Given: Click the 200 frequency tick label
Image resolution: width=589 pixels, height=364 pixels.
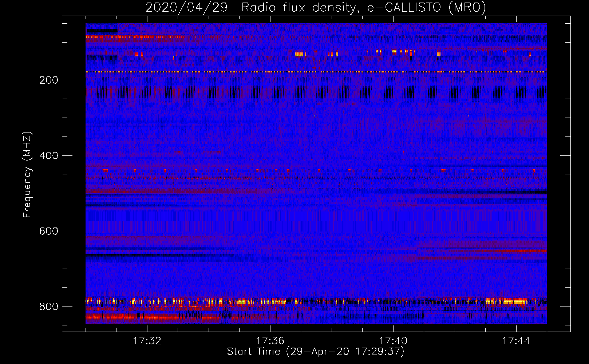Looking at the screenshot, I should click(x=48, y=80).
